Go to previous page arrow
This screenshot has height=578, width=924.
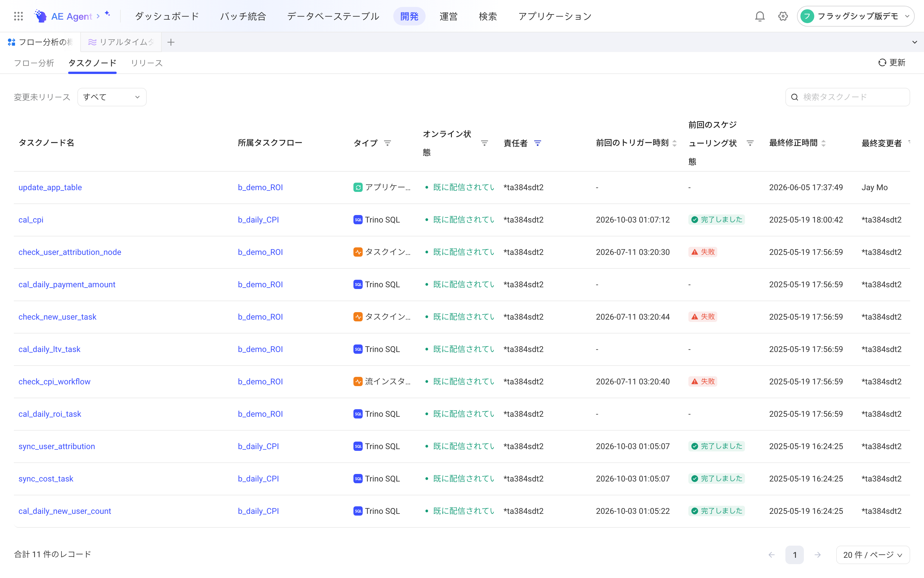[x=772, y=555]
